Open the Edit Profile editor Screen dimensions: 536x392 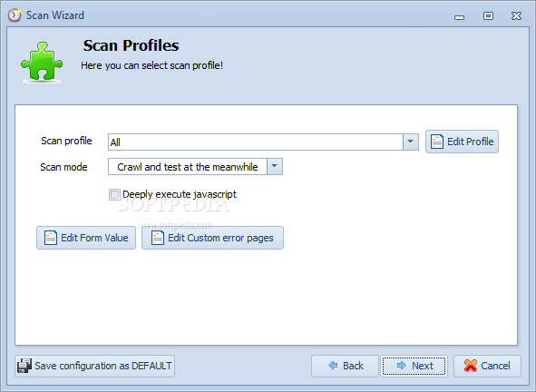(x=462, y=142)
